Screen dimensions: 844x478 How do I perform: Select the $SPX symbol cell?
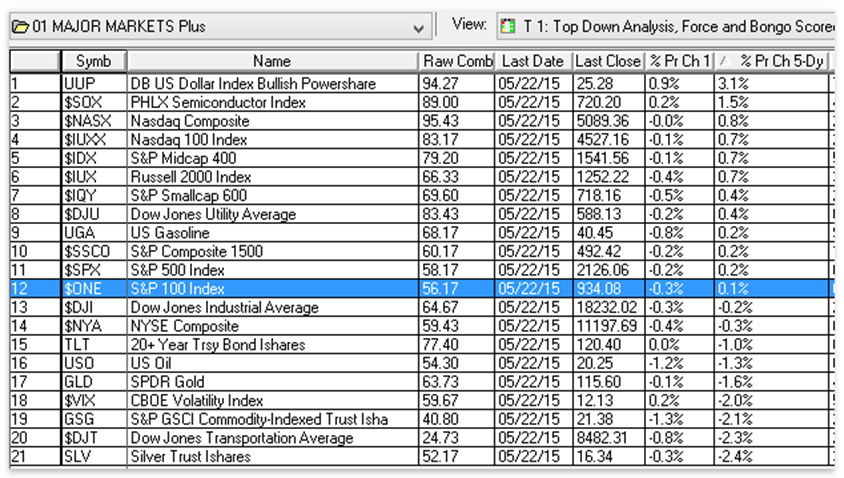tap(94, 270)
